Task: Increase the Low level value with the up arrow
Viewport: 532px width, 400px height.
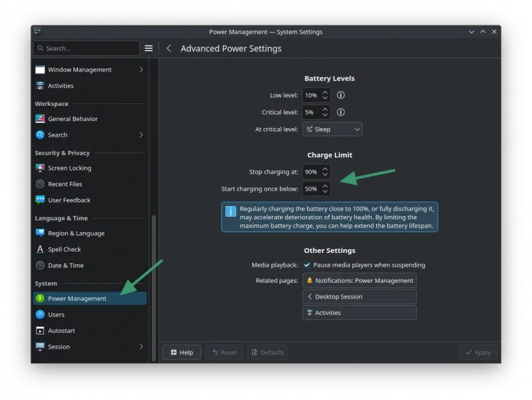Action: click(325, 92)
